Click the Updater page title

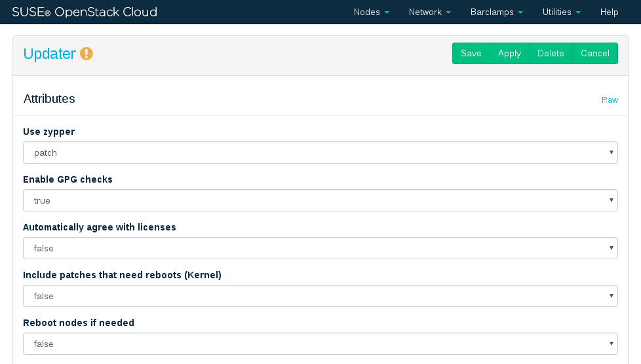[50, 54]
